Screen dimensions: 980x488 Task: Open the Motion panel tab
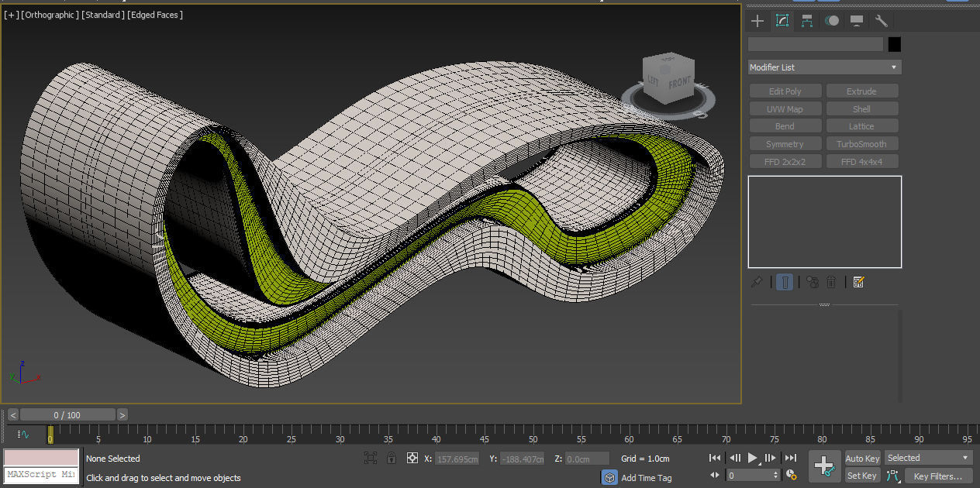click(832, 21)
